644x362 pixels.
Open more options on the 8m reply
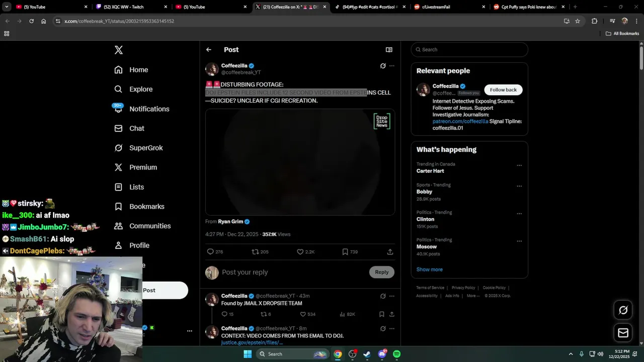[392, 328]
